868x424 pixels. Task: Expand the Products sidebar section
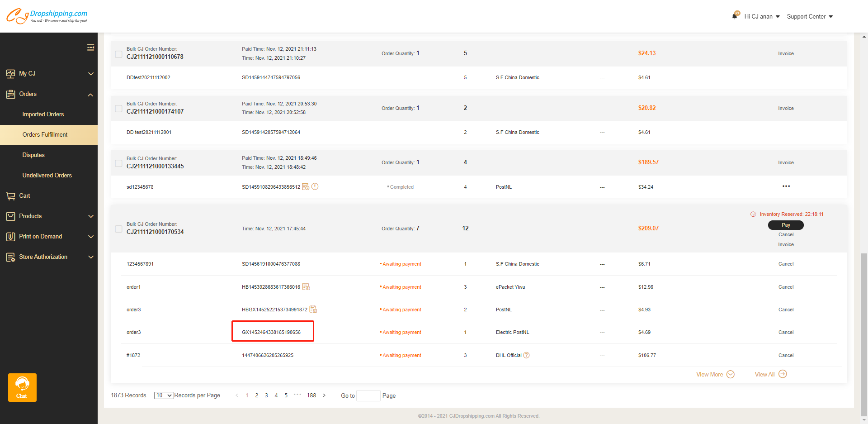pyautogui.click(x=49, y=216)
